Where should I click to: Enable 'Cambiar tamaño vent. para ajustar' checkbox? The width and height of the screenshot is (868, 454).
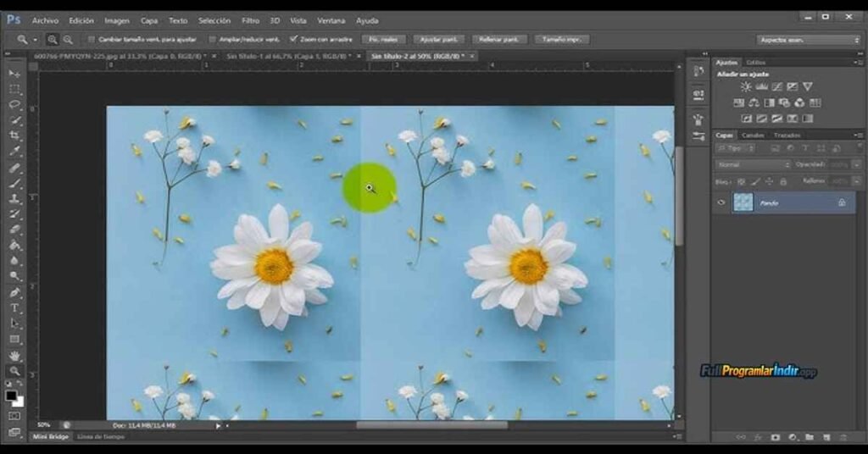[x=92, y=40]
